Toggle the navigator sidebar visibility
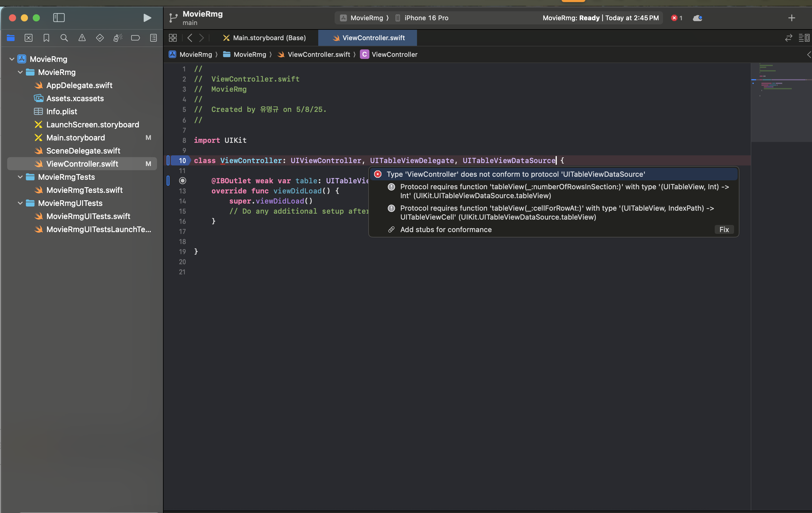The image size is (812, 513). (59, 18)
